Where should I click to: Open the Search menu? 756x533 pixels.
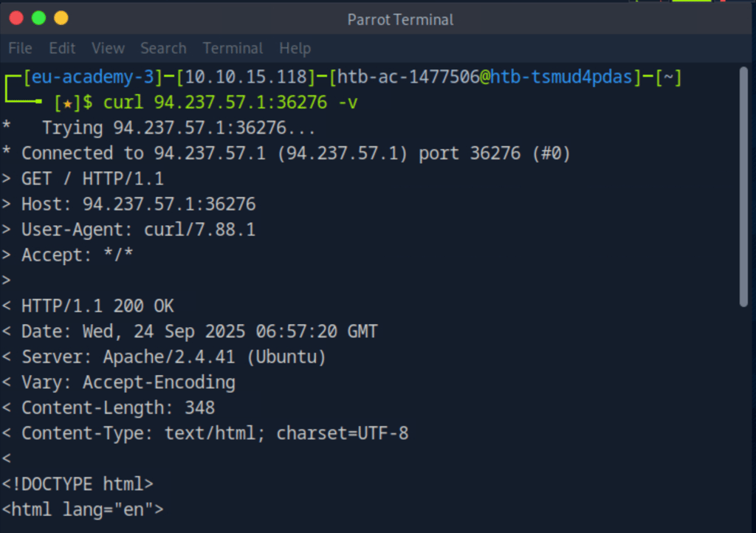(163, 48)
